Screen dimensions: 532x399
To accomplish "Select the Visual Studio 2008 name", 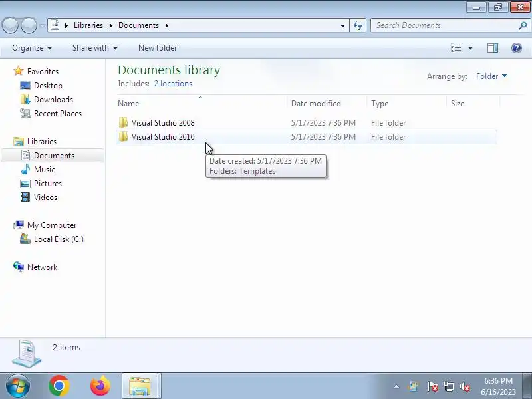I will 163,123.
